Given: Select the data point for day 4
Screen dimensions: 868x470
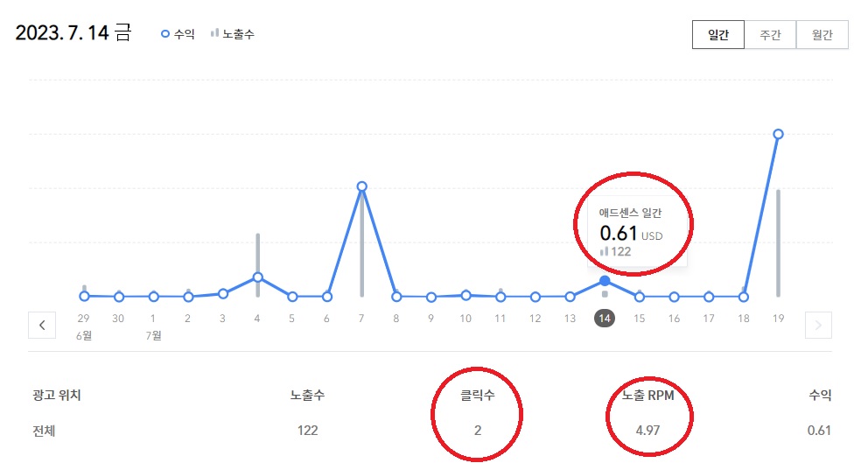Looking at the screenshot, I should (258, 277).
